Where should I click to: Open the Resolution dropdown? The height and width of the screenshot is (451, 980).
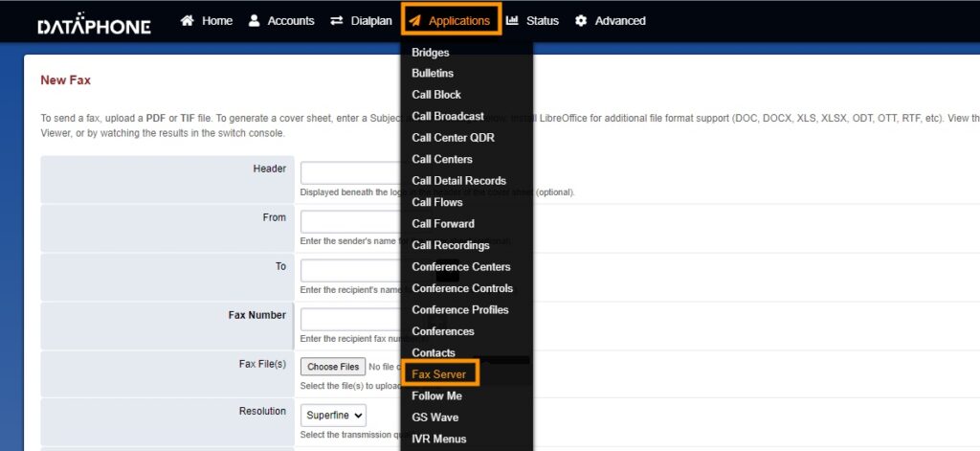(334, 416)
